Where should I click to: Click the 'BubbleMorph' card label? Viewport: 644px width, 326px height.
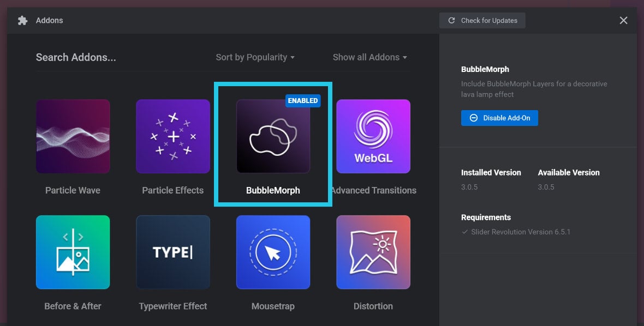(273, 190)
